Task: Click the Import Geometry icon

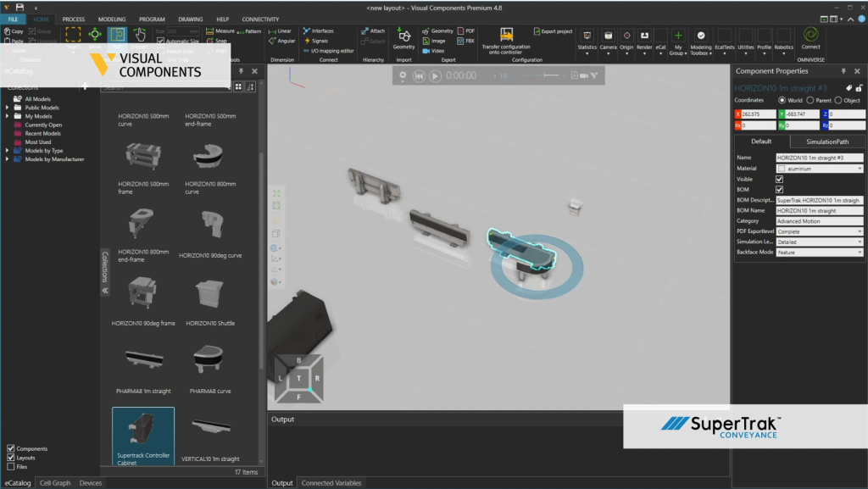Action: pos(403,35)
